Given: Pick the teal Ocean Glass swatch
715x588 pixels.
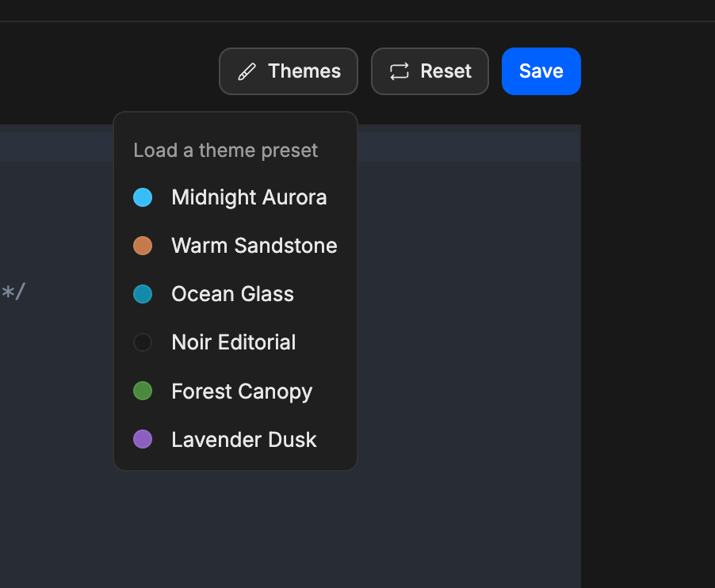Looking at the screenshot, I should (143, 294).
